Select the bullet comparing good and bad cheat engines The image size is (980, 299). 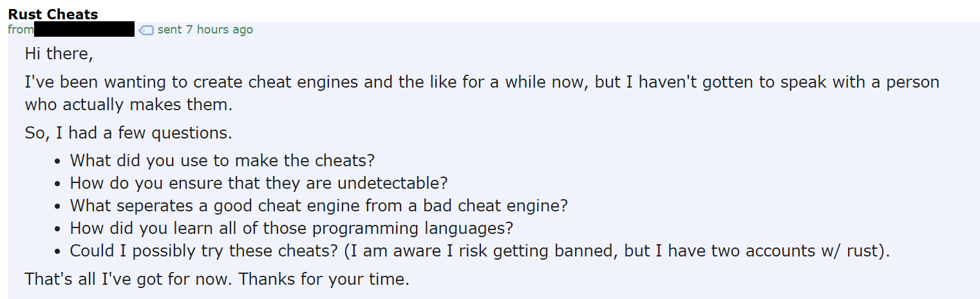point(319,206)
